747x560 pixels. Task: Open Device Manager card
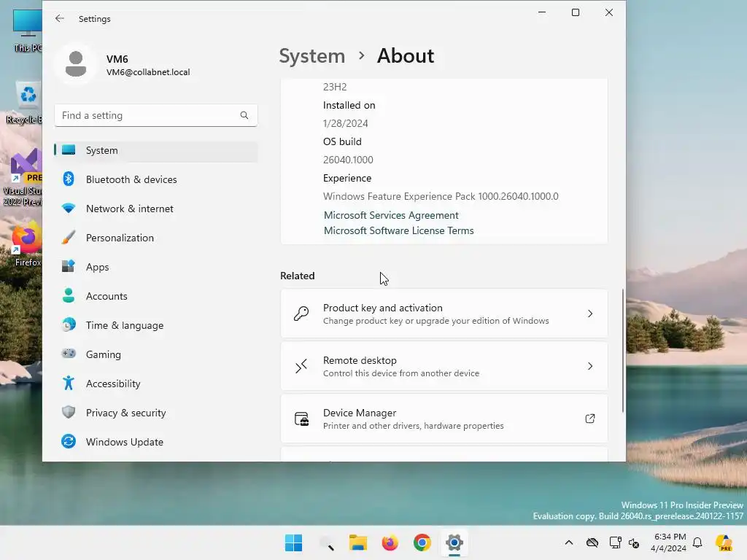coord(444,419)
